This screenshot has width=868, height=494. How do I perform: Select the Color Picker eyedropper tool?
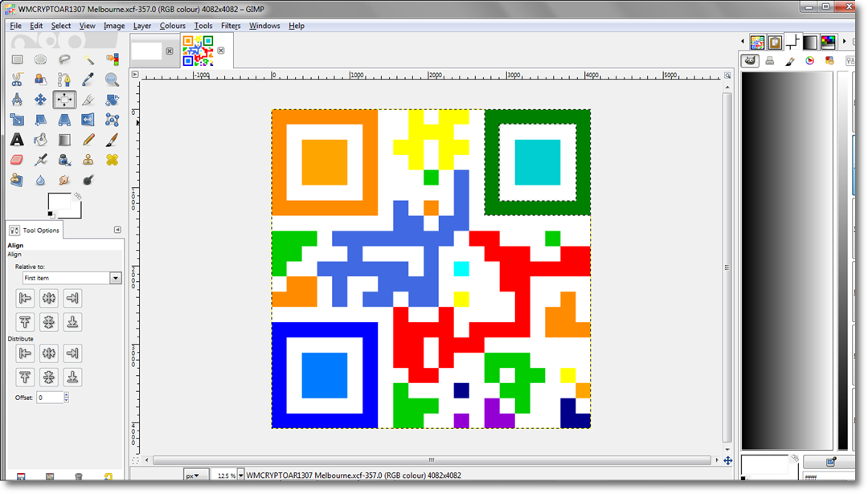[x=88, y=80]
